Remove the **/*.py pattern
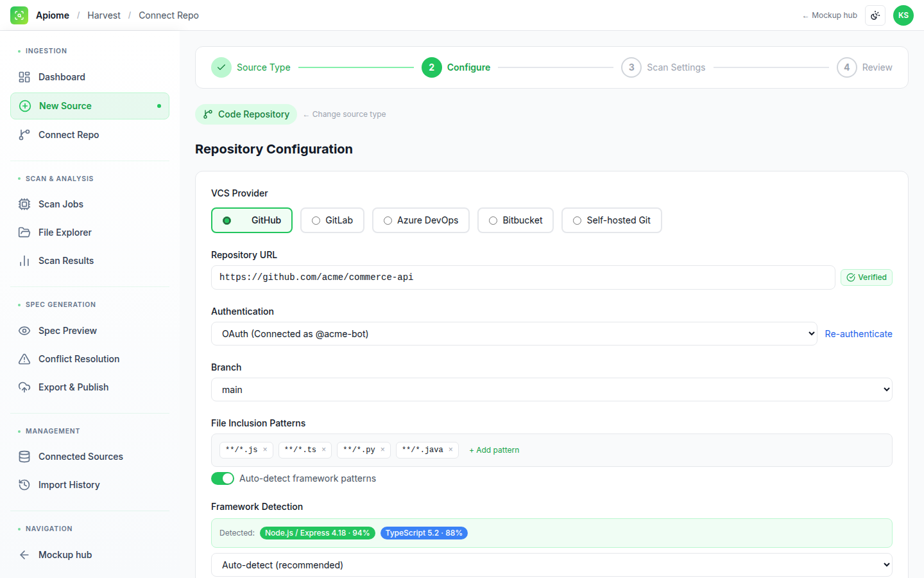 click(383, 450)
